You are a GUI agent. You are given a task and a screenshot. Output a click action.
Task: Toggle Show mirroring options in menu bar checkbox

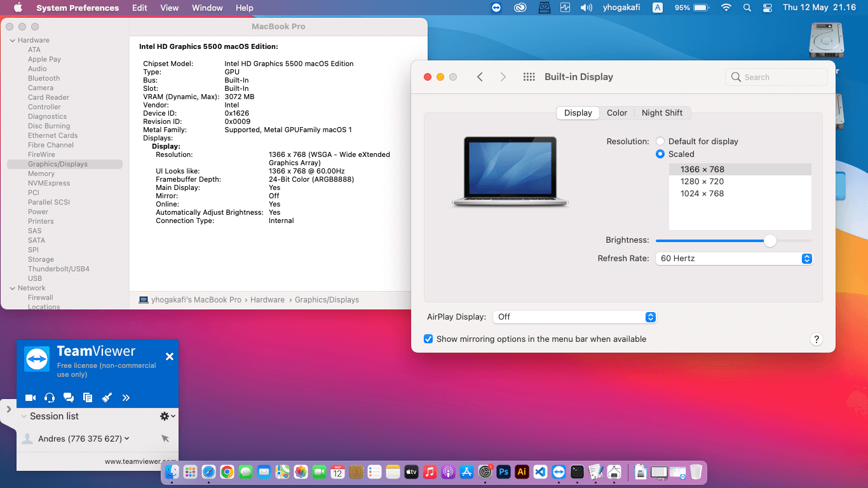pos(428,339)
